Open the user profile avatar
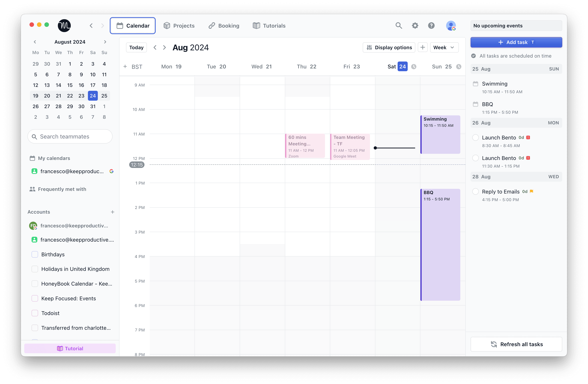 (x=451, y=26)
